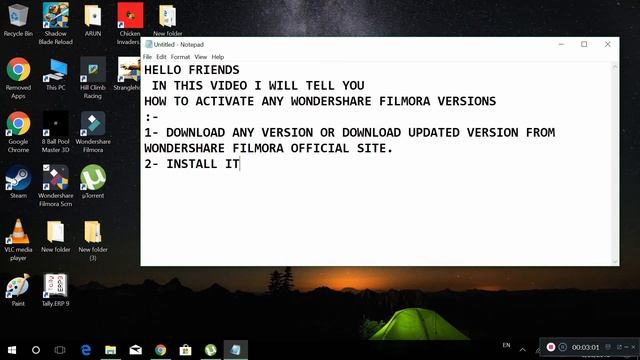Select the Paint desktop shortcut

pyautogui.click(x=18, y=290)
